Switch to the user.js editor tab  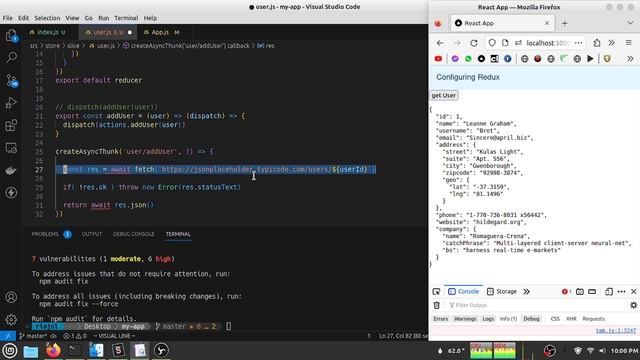point(108,32)
